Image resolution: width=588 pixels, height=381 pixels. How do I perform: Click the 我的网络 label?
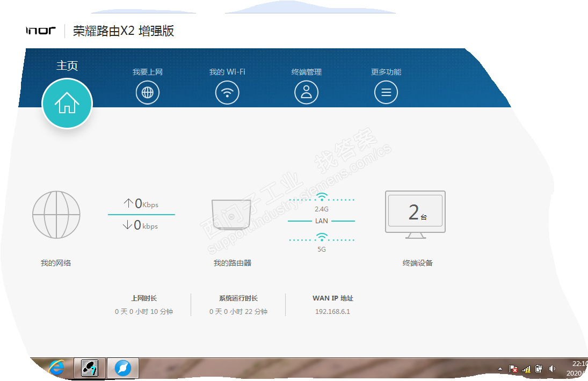pyautogui.click(x=56, y=263)
